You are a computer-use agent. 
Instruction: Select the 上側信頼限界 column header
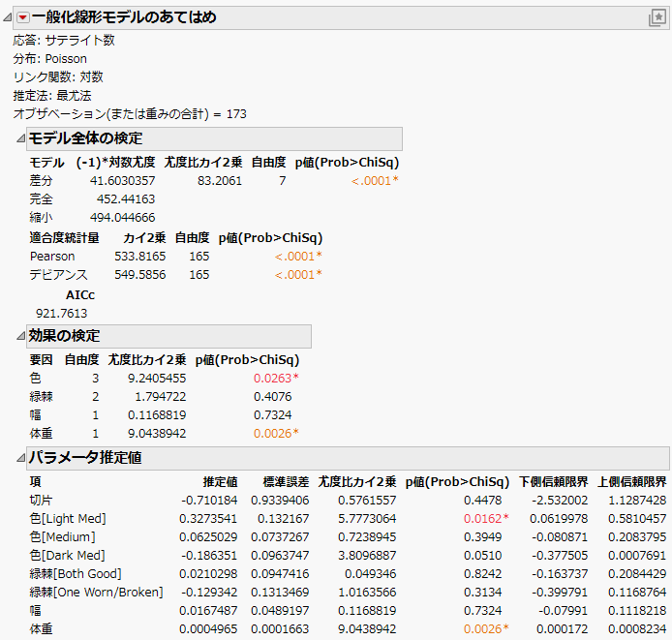629,481
